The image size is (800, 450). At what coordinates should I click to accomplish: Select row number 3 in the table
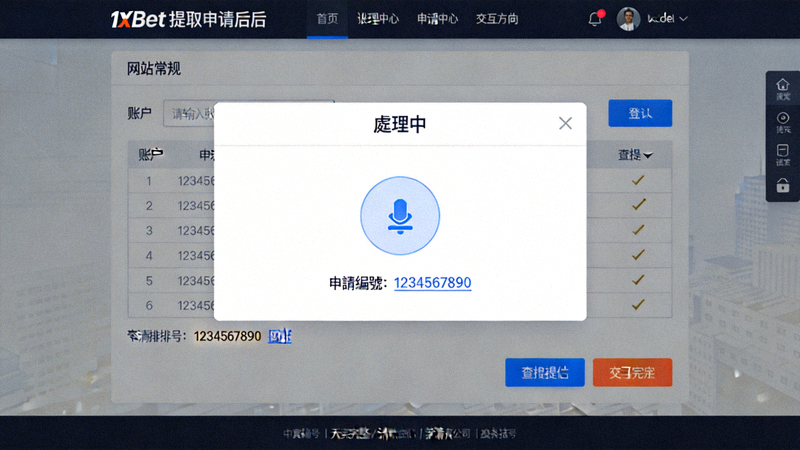coord(149,231)
